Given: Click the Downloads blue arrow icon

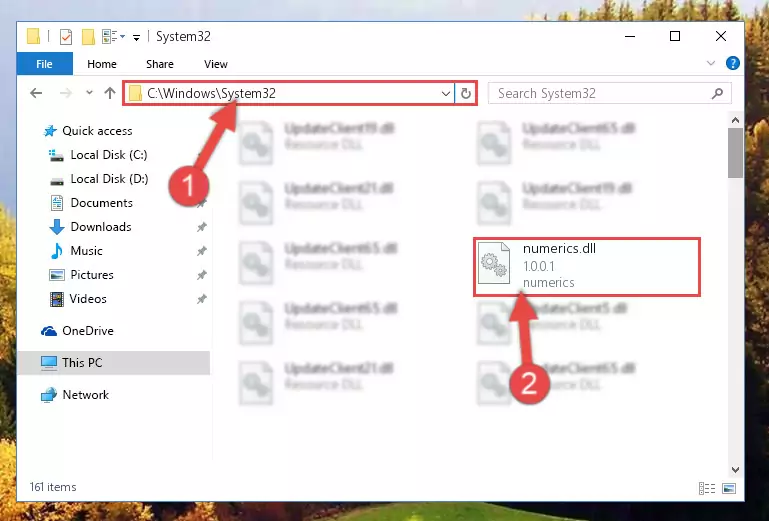Looking at the screenshot, I should (x=57, y=227).
